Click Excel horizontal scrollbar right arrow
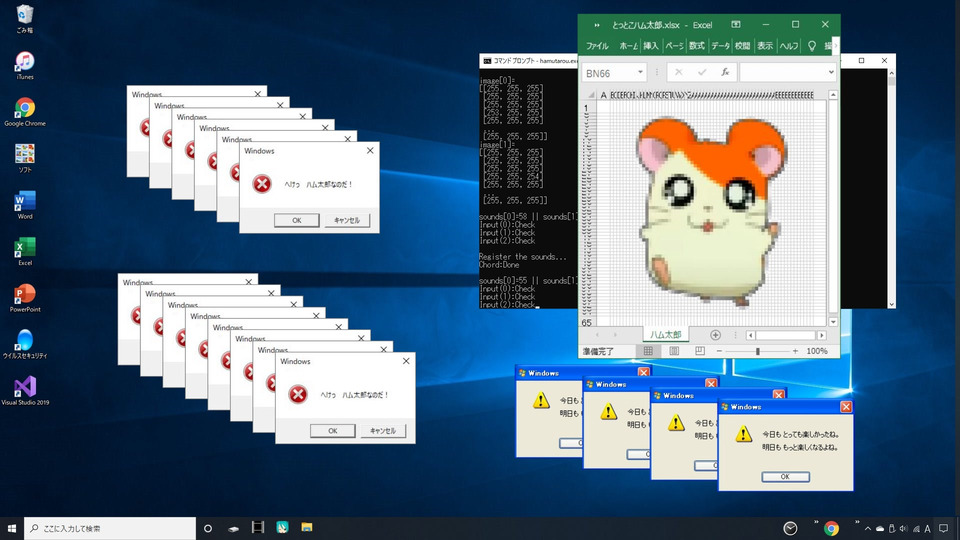 (x=822, y=335)
